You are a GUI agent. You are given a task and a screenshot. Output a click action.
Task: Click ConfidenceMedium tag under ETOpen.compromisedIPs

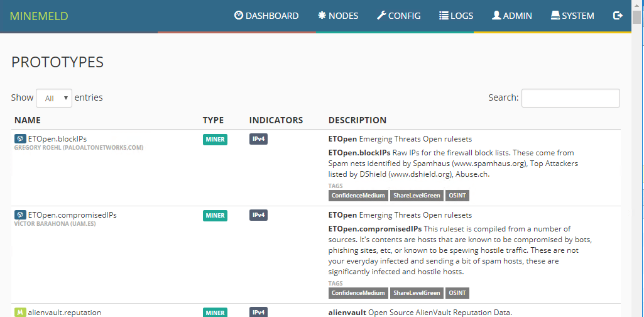(358, 293)
